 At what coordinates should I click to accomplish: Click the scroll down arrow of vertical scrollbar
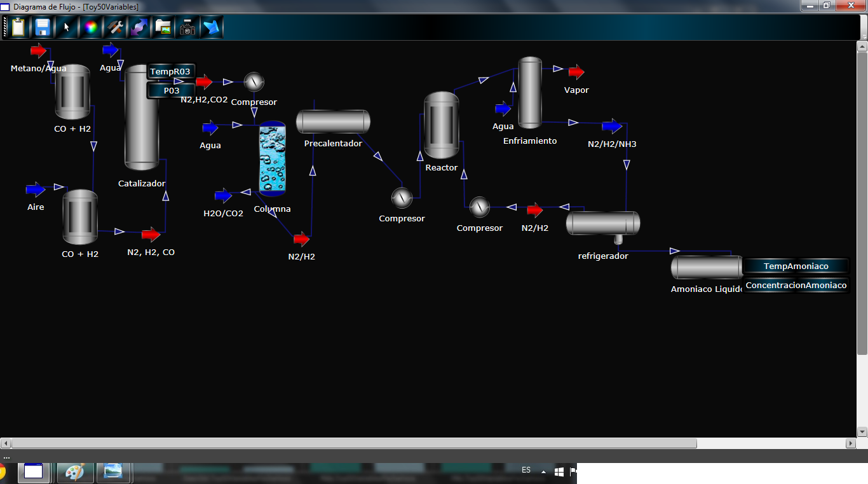point(862,432)
